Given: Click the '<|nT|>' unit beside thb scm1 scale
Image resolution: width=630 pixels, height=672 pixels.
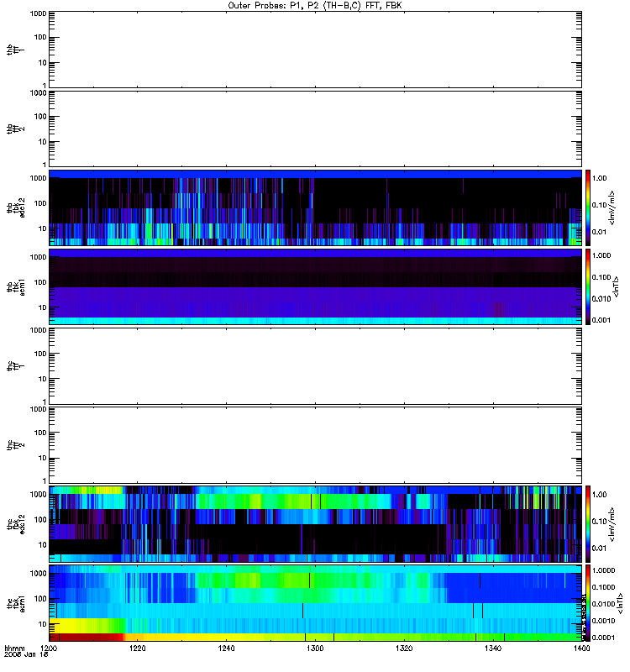Looking at the screenshot, I should pos(617,286).
